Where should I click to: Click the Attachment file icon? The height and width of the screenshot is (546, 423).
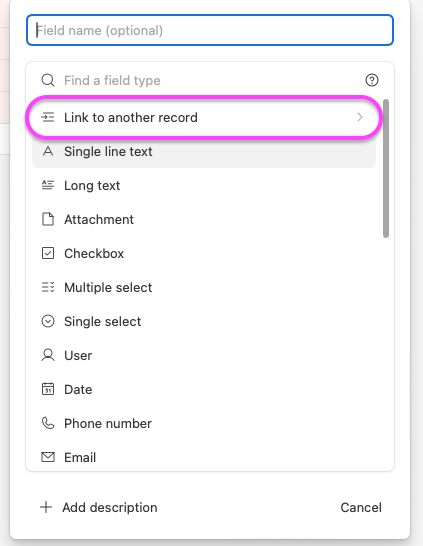click(48, 219)
